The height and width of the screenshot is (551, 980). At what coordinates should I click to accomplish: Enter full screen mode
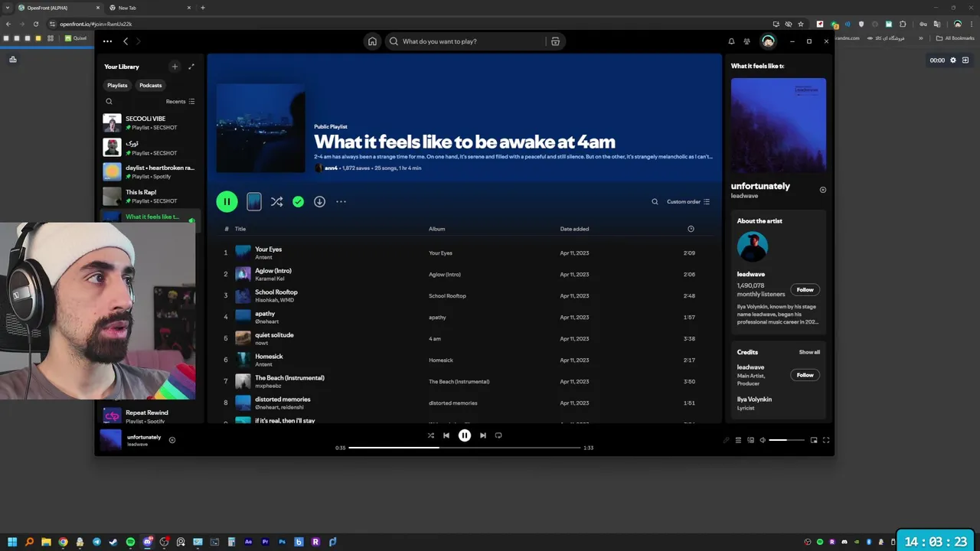(x=826, y=440)
